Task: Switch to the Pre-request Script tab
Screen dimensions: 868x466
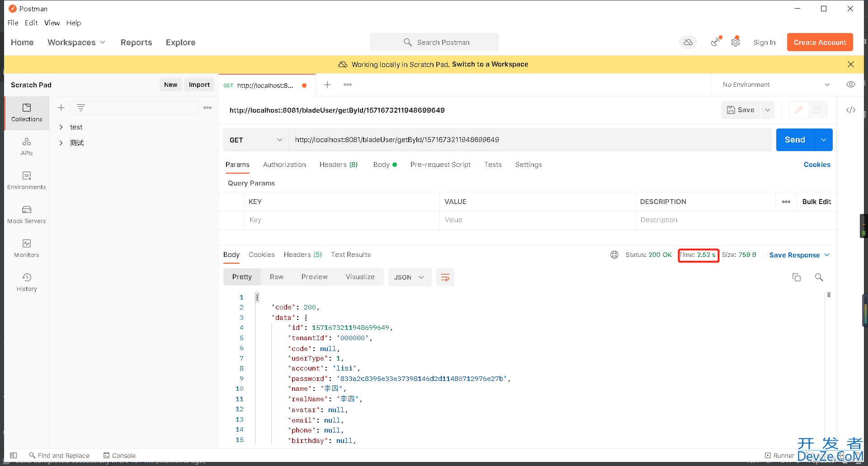Action: coord(440,165)
